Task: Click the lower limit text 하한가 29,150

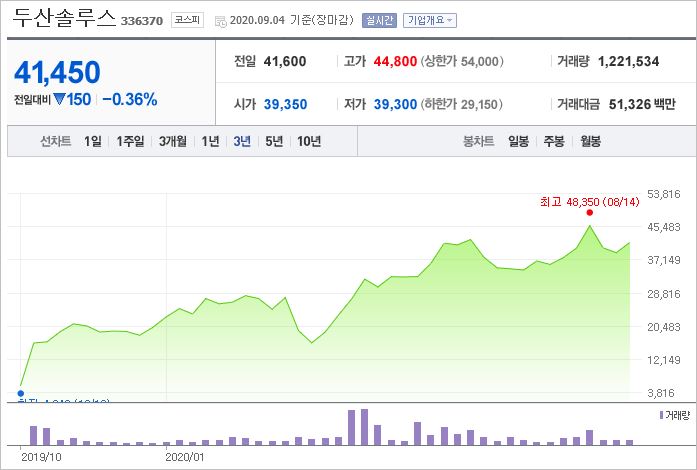Action: click(461, 104)
